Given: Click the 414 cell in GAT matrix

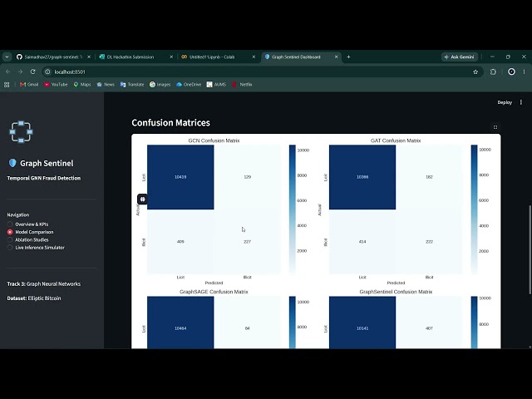Looking at the screenshot, I should [362, 242].
